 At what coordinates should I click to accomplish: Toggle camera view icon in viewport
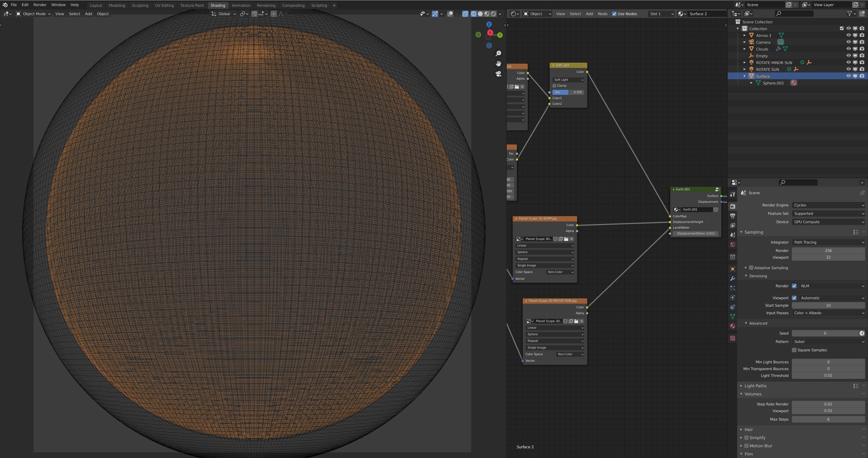click(498, 74)
